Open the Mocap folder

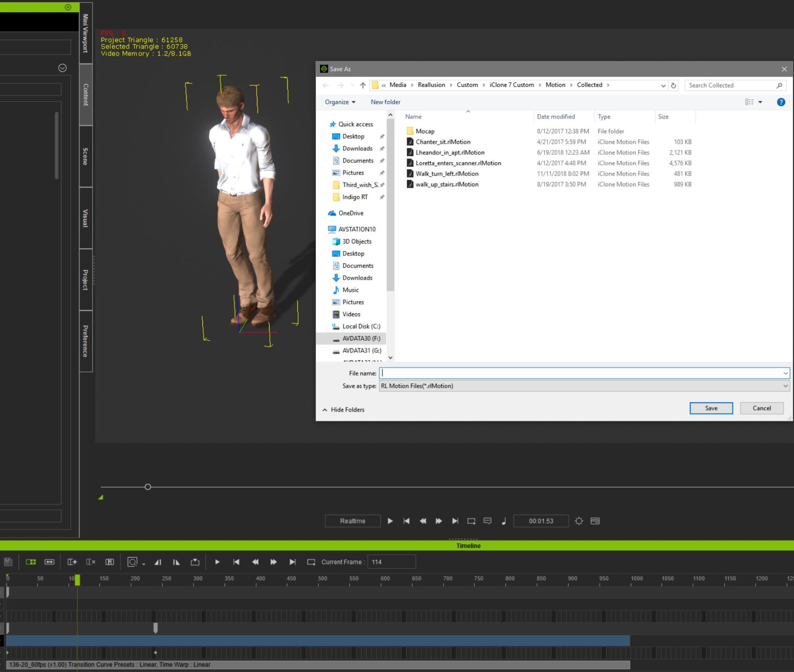425,131
